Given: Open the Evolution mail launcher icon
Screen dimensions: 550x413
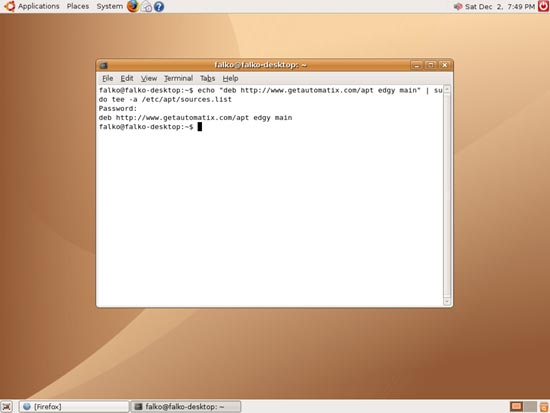Looking at the screenshot, I should click(x=146, y=6).
